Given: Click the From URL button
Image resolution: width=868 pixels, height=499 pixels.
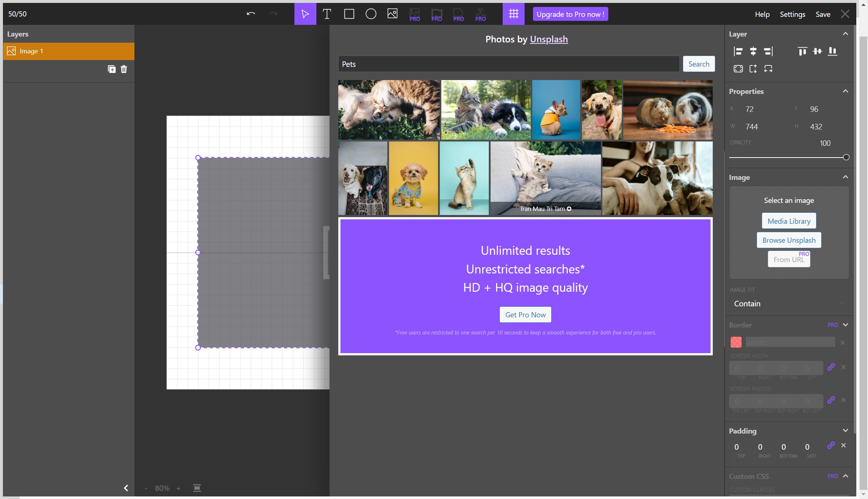Looking at the screenshot, I should click(789, 259).
